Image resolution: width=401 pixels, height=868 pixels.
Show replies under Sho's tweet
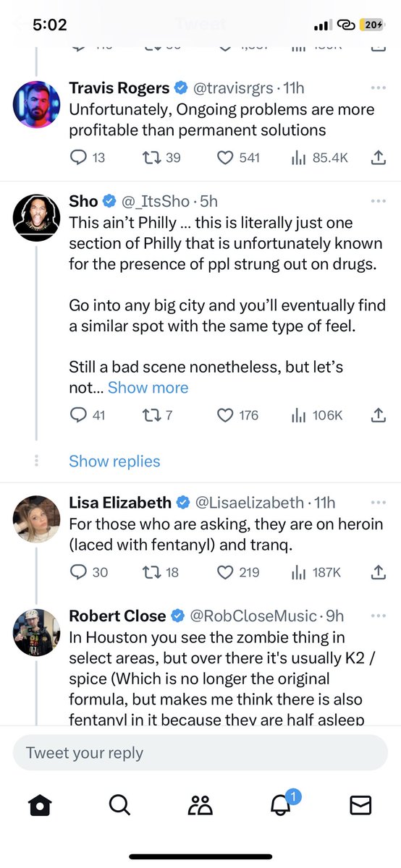tap(114, 461)
